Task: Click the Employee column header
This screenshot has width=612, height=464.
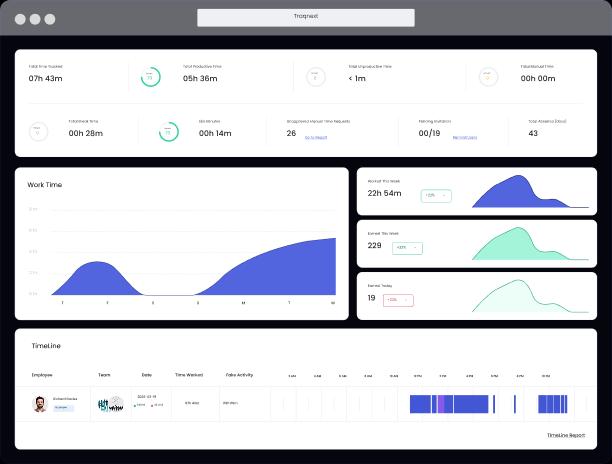Action: (x=42, y=375)
